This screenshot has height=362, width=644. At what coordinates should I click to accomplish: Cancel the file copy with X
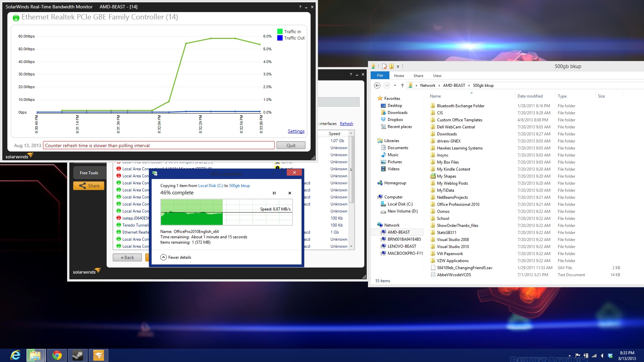click(290, 193)
